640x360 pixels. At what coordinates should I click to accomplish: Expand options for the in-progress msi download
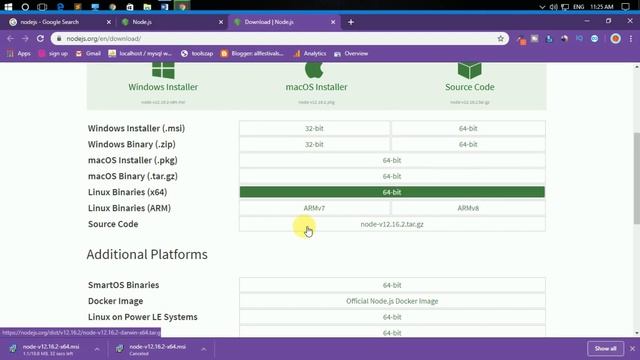pyautogui.click(x=97, y=349)
